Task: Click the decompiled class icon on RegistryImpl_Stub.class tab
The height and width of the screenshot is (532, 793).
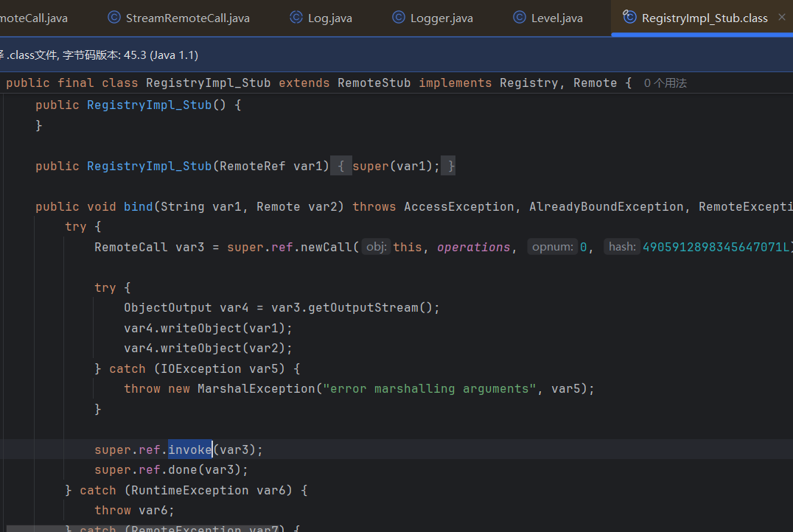Action: coord(629,18)
